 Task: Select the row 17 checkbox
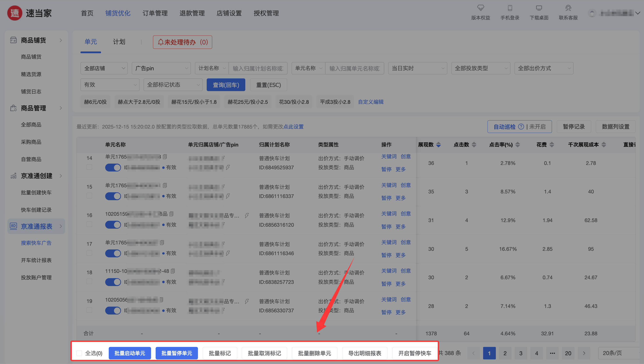click(89, 253)
